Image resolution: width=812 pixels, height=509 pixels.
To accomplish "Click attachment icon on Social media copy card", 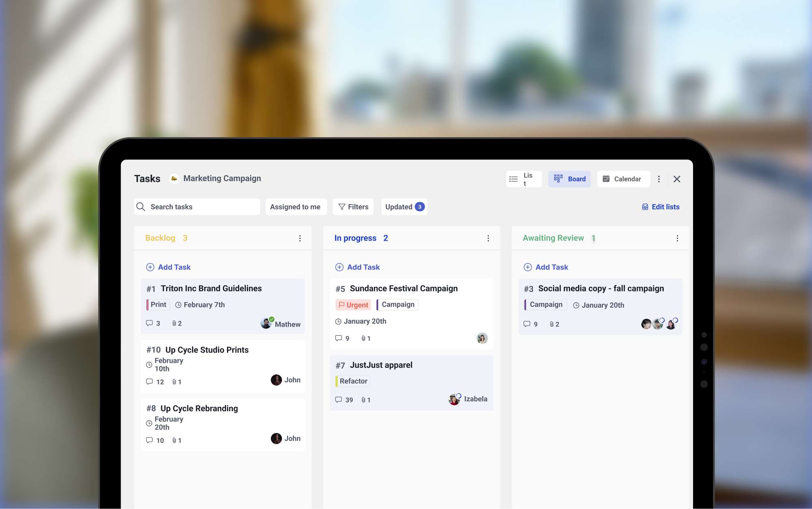I will [552, 324].
